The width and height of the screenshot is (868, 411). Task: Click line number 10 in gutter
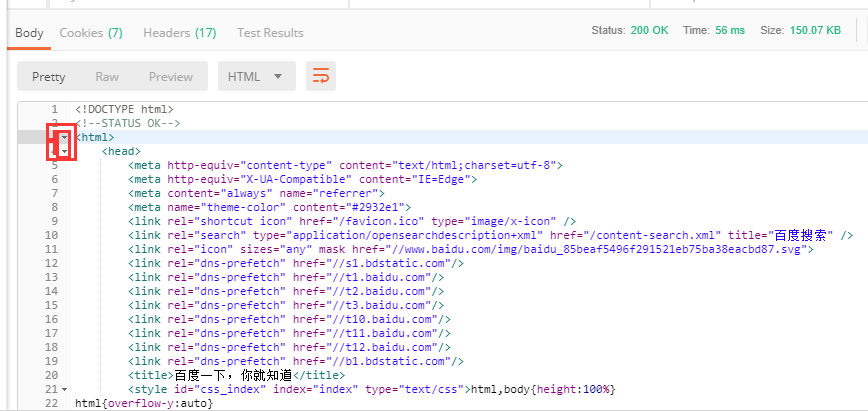51,235
